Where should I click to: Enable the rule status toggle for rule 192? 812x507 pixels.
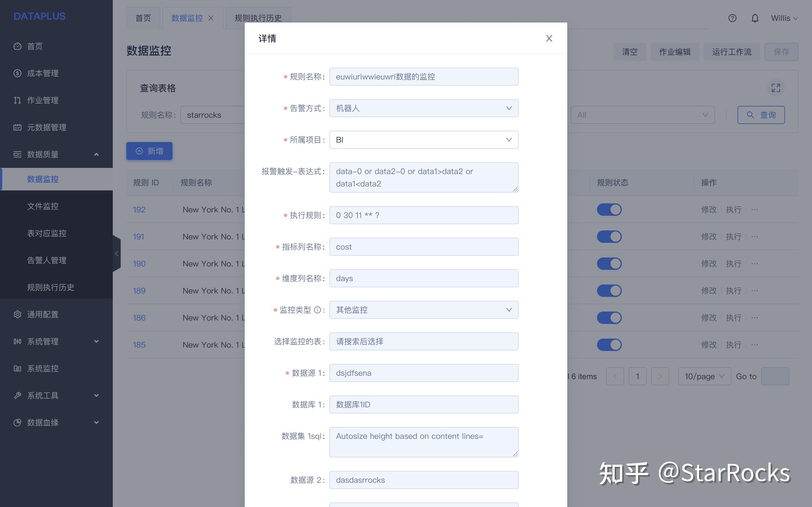609,209
